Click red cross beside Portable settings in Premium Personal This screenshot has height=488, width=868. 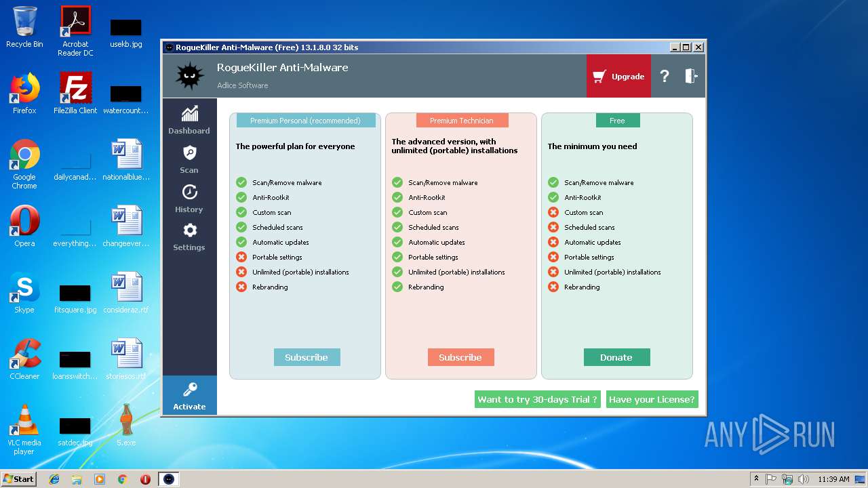tap(241, 257)
